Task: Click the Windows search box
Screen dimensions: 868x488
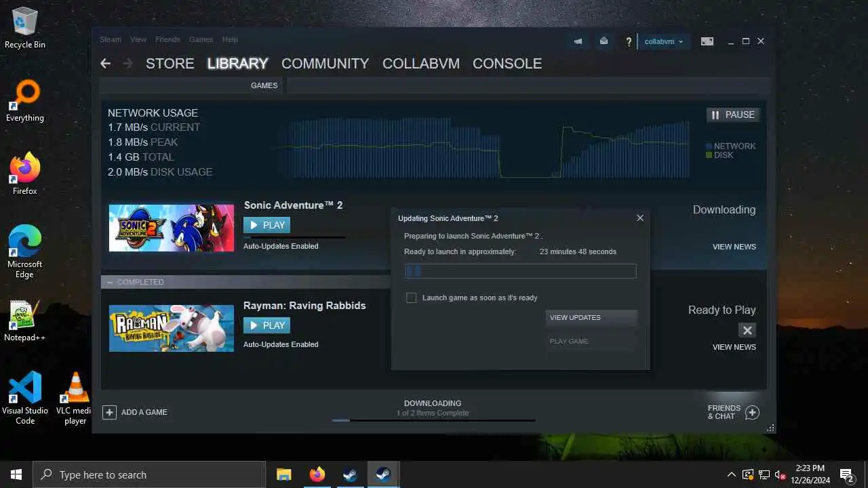Action: [149, 474]
